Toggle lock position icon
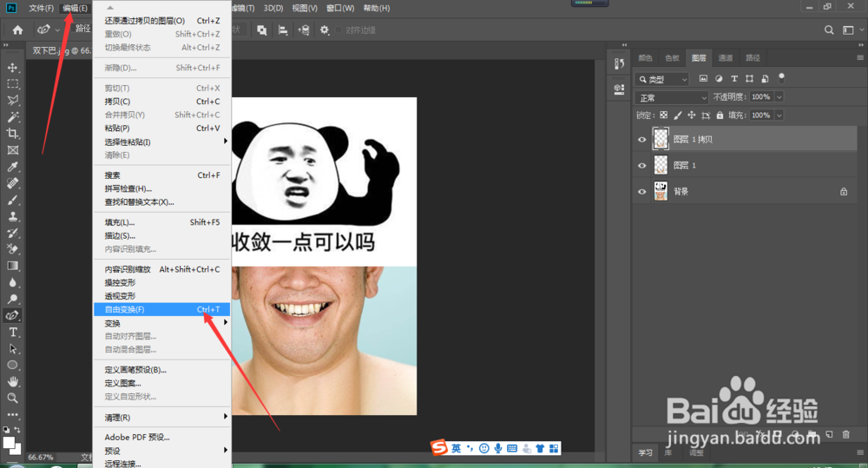868x468 pixels. [x=692, y=115]
